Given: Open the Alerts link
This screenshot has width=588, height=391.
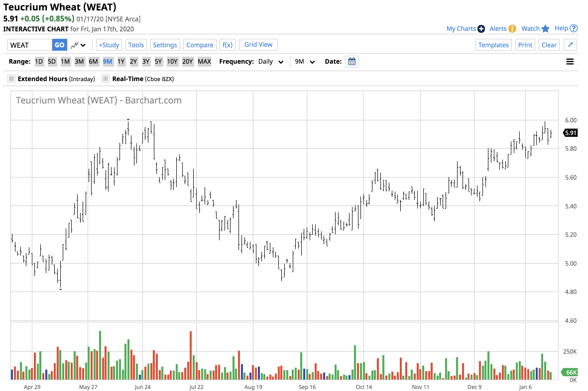Looking at the screenshot, I should tap(498, 29).
